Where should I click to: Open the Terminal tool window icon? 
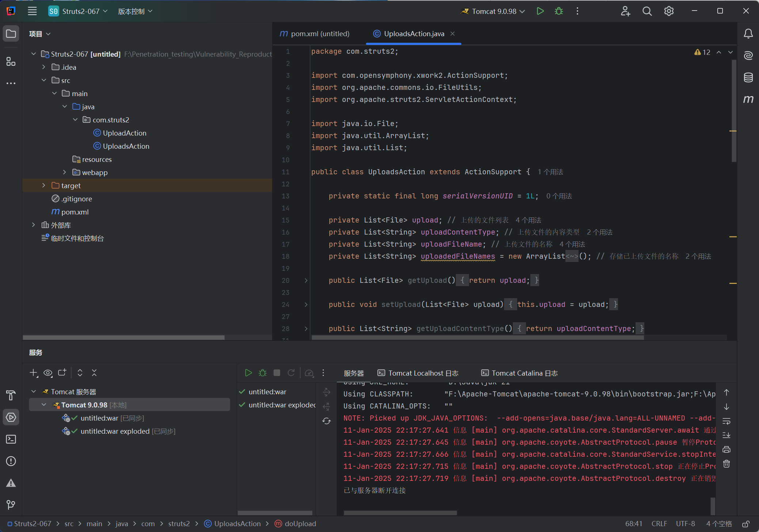[11, 439]
